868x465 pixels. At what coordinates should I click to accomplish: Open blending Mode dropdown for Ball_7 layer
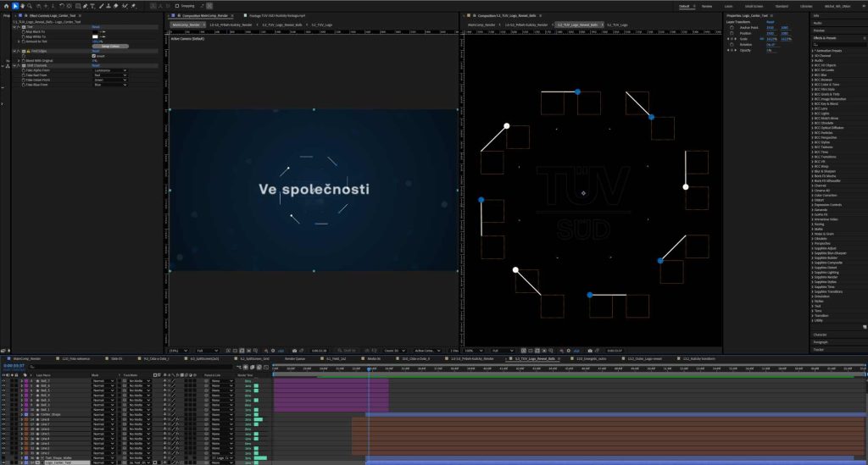pyautogui.click(x=103, y=381)
